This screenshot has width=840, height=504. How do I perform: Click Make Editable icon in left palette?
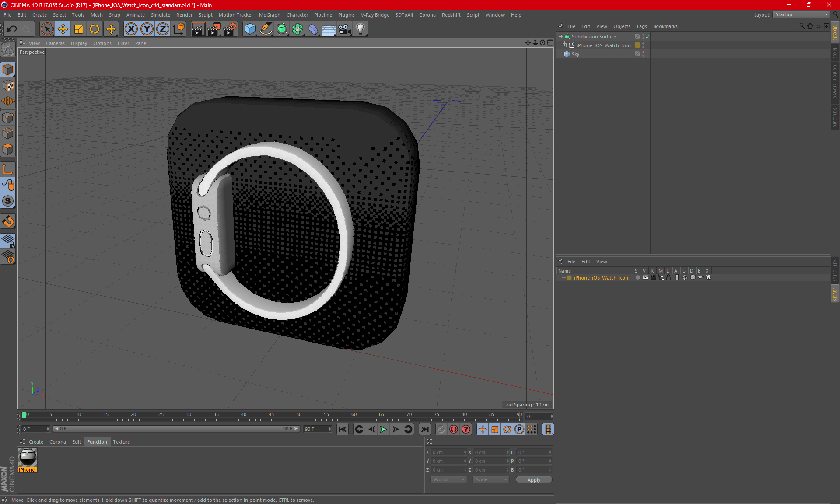click(8, 49)
